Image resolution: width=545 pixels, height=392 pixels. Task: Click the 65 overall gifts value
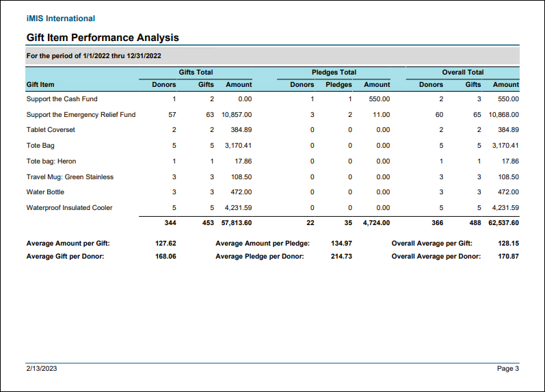477,115
